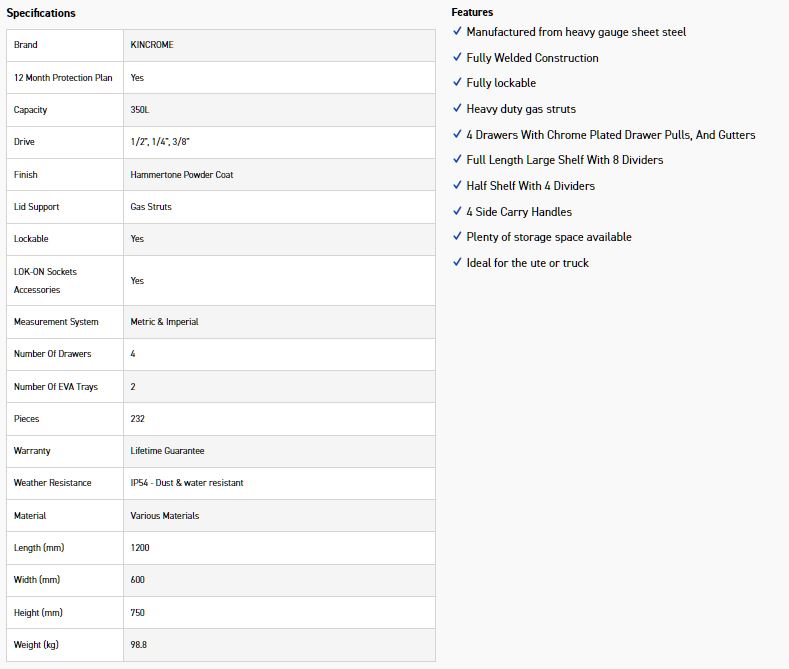
Task: Click the checkmark next to Fully lockable
Action: click(457, 83)
